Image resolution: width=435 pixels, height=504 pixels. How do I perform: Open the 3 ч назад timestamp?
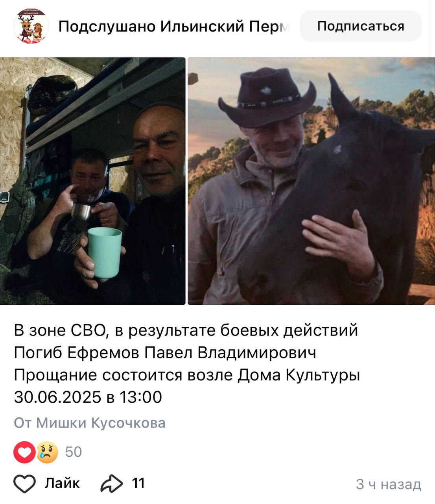389,484
